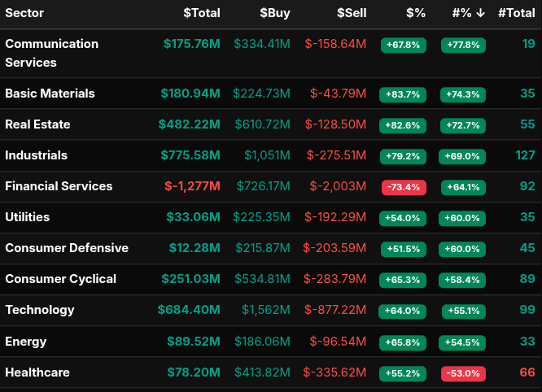Screen dimensions: 542x392
Task: Click the Energy sector name
Action: point(25,342)
